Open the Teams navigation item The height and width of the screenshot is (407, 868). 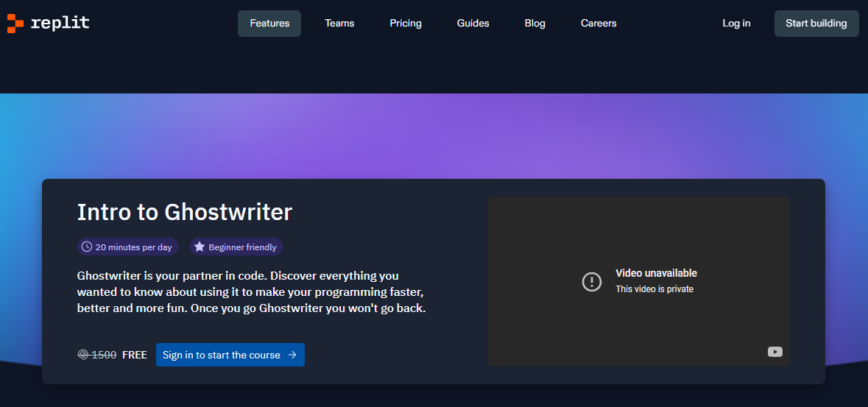[x=339, y=24]
